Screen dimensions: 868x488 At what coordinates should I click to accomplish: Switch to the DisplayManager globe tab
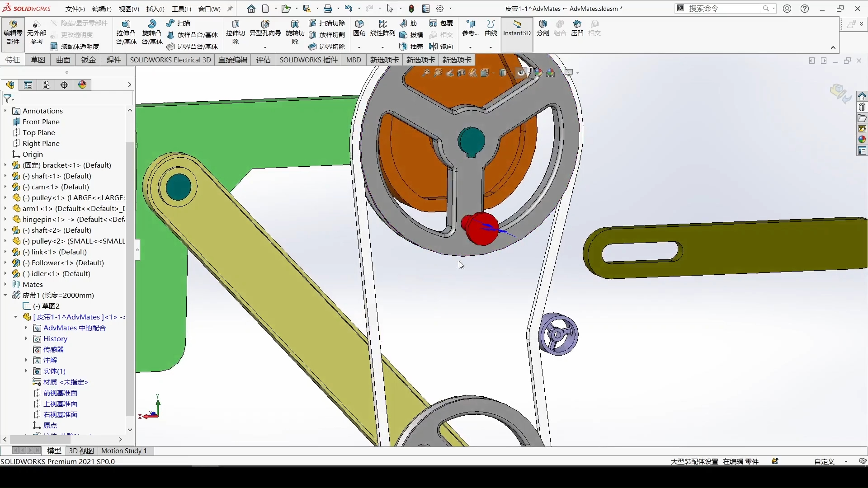(82, 84)
